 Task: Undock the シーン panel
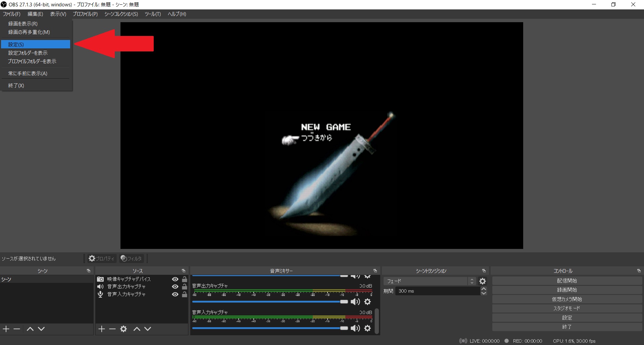tap(89, 271)
